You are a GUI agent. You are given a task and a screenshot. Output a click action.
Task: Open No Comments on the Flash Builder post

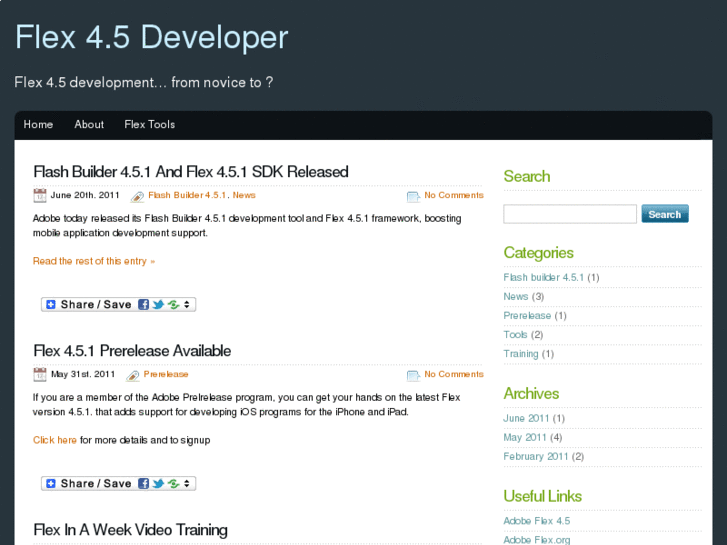tap(454, 195)
